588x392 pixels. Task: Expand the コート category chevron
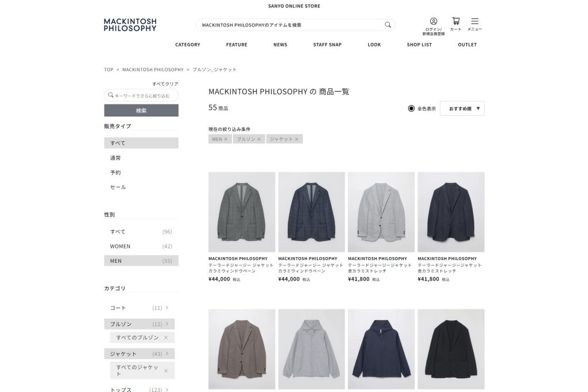tap(167, 308)
